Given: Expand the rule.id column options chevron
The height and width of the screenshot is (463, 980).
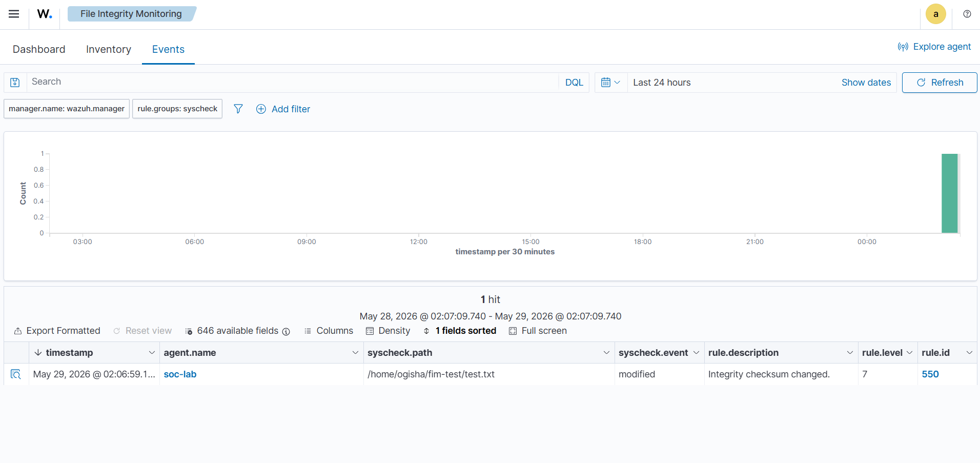Looking at the screenshot, I should click(x=969, y=353).
